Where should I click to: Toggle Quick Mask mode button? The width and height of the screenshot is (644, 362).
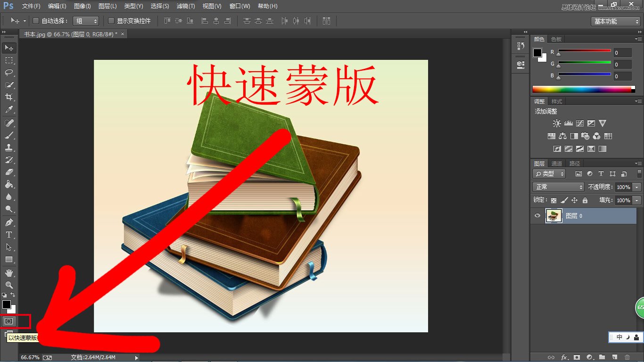point(8,321)
